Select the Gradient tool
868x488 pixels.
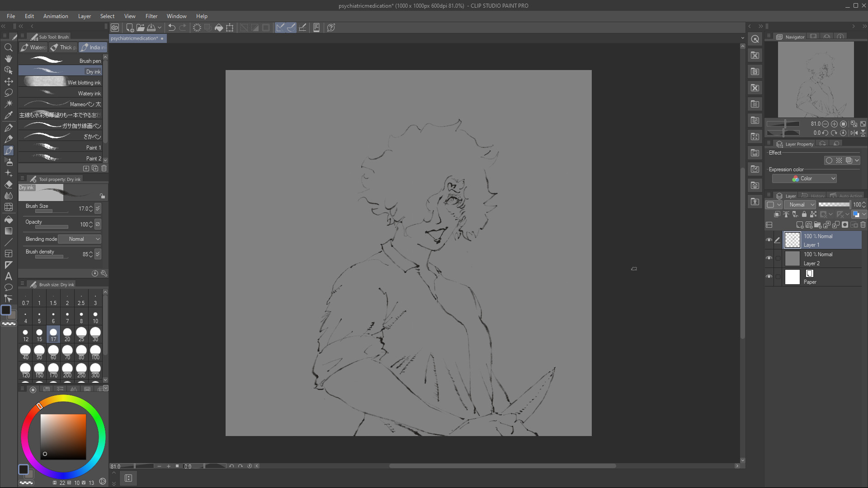click(9, 231)
